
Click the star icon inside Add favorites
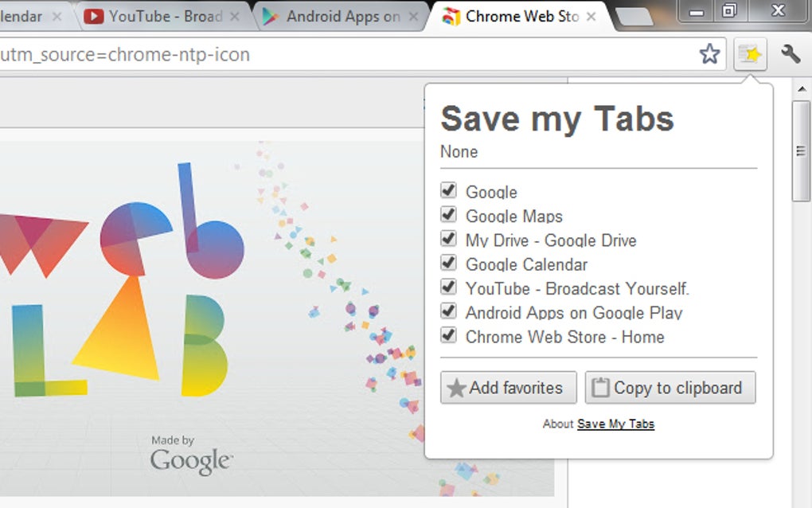pyautogui.click(x=458, y=388)
